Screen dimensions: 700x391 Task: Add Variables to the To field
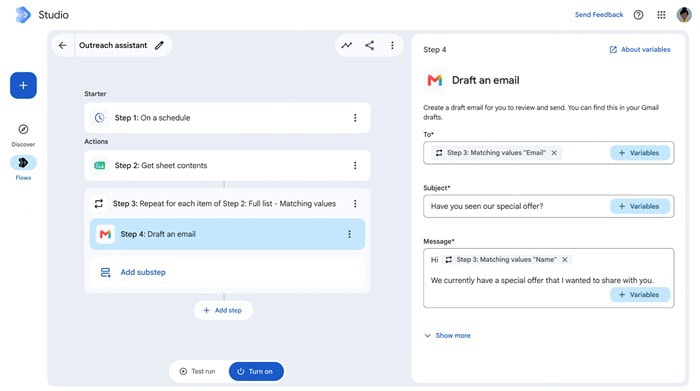pos(640,153)
